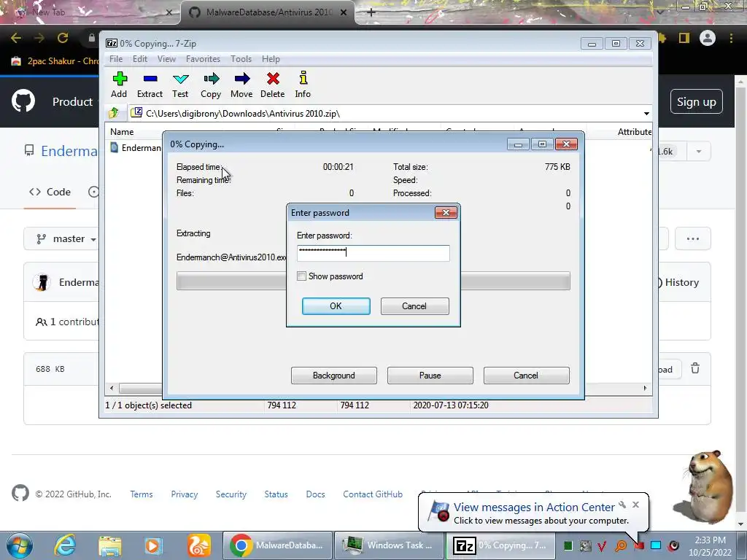Open the Terms link in the GitHub footer
Image resolution: width=747 pixels, height=560 pixels.
click(142, 494)
